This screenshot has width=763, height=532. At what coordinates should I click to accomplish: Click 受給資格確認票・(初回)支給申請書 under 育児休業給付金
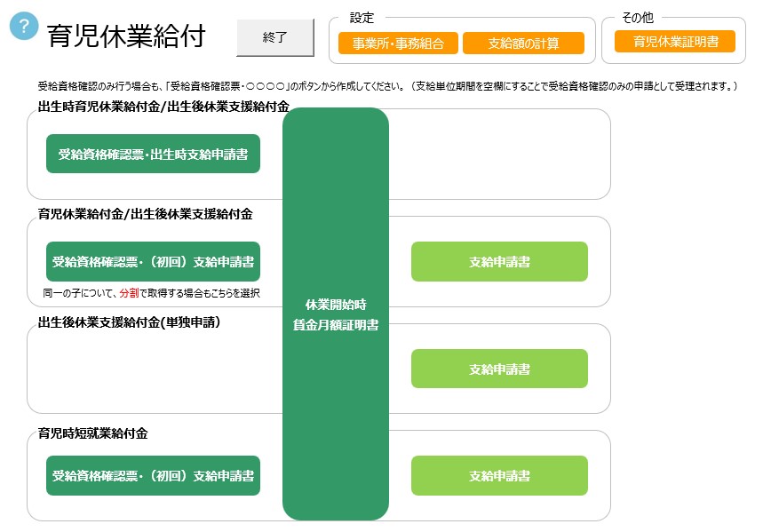click(x=154, y=261)
